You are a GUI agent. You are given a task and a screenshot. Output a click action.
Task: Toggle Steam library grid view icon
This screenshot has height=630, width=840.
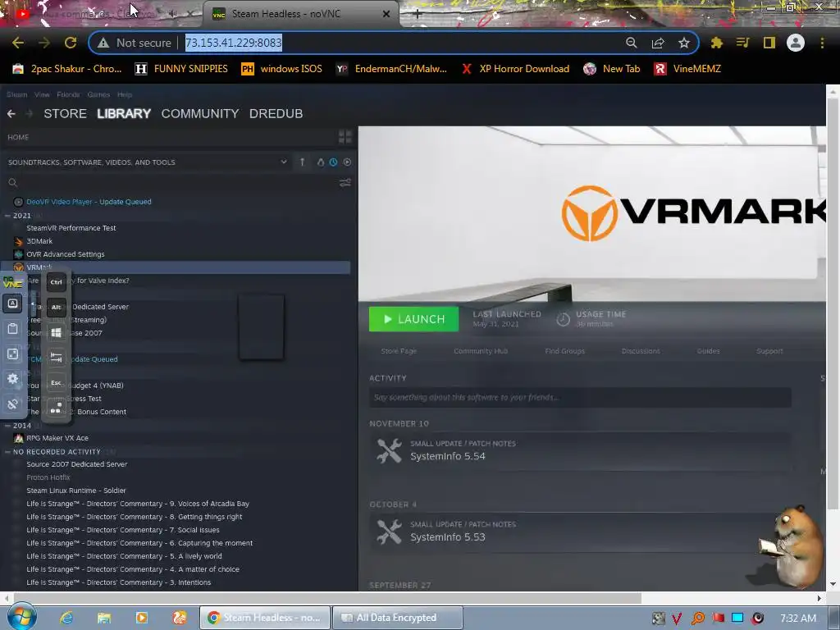pos(345,137)
